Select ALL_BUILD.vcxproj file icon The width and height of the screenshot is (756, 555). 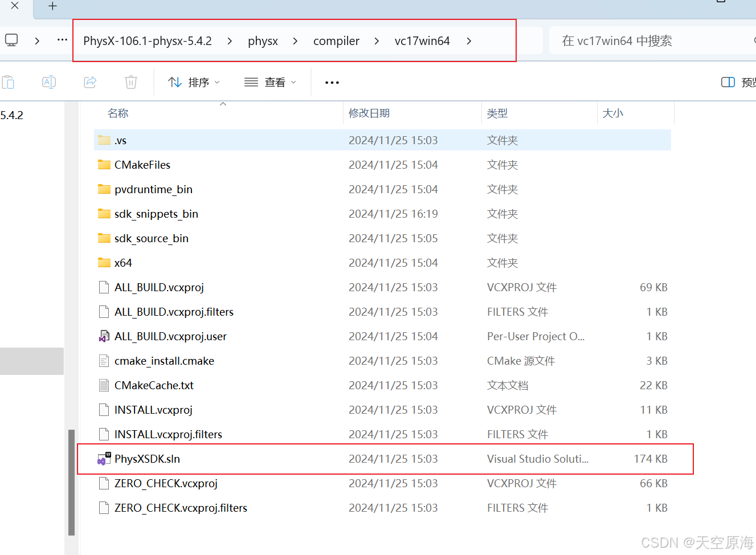tap(104, 287)
